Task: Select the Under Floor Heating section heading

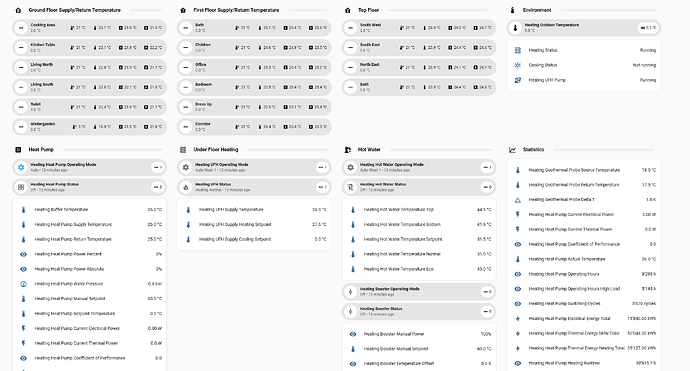Action: pyautogui.click(x=216, y=150)
